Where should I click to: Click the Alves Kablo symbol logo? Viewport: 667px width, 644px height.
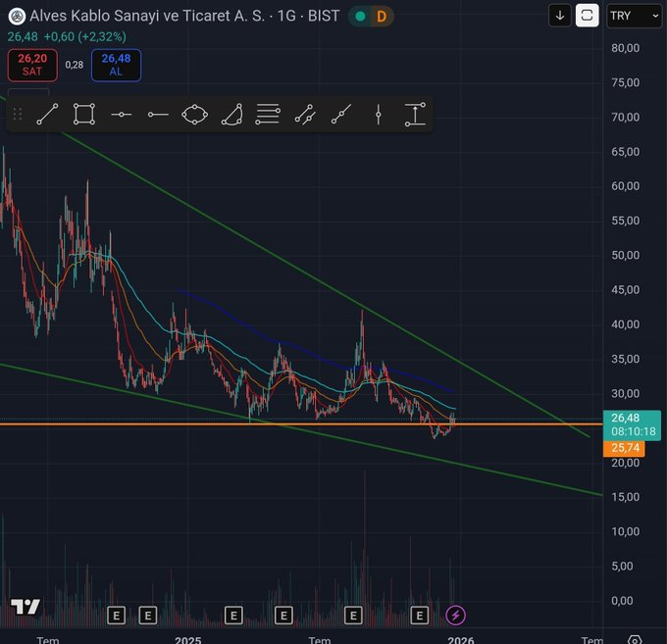pos(17,17)
